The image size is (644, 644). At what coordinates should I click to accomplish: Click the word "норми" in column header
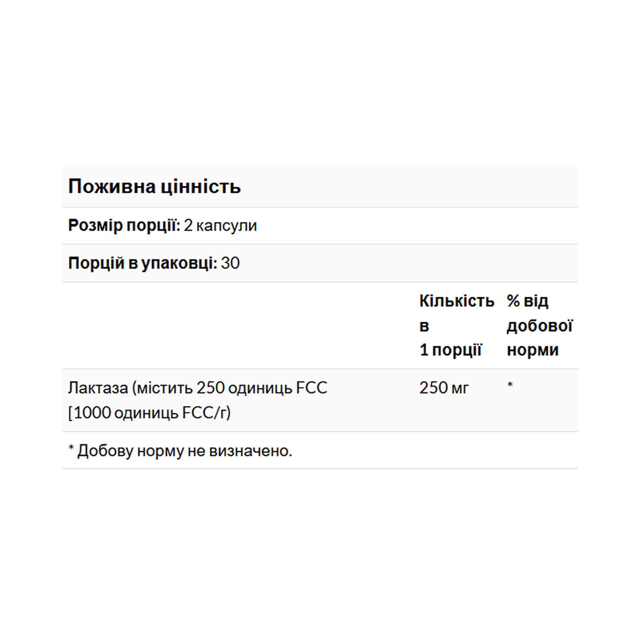click(532, 350)
